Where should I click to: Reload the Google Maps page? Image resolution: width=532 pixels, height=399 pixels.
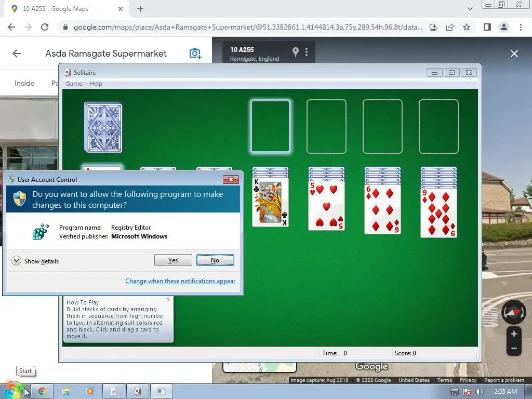45,27
